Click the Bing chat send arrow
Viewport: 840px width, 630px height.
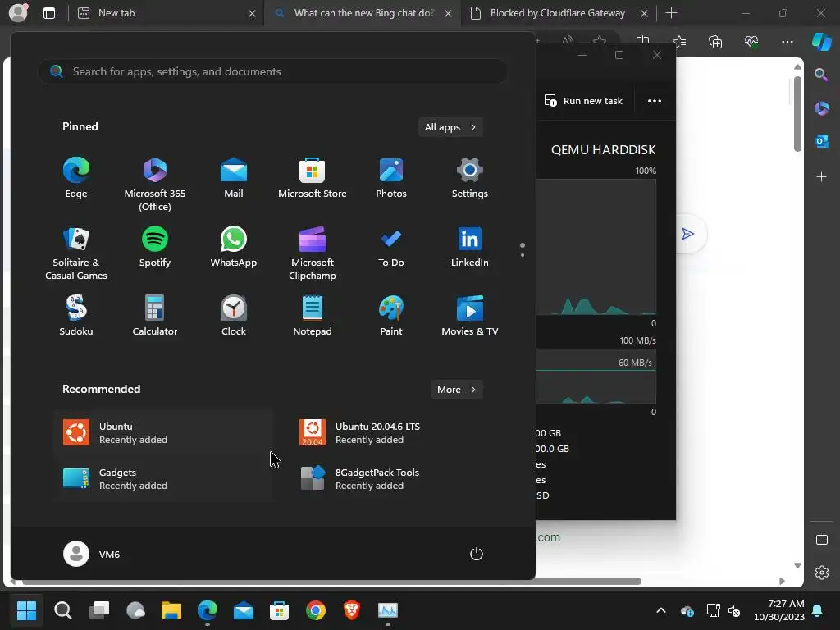pos(688,234)
